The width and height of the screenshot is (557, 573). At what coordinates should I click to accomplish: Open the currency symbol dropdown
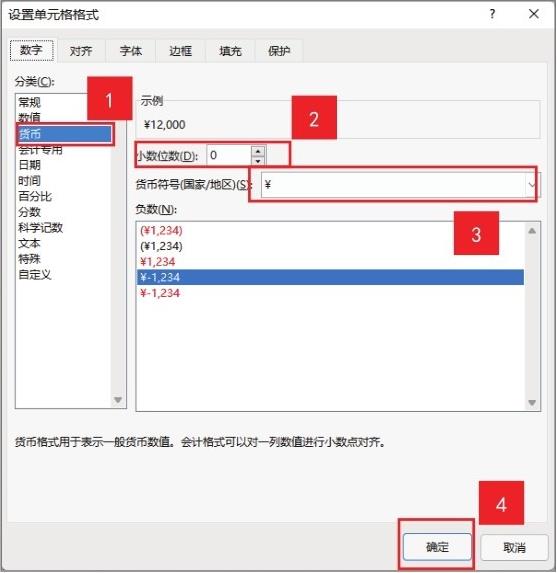pyautogui.click(x=531, y=185)
